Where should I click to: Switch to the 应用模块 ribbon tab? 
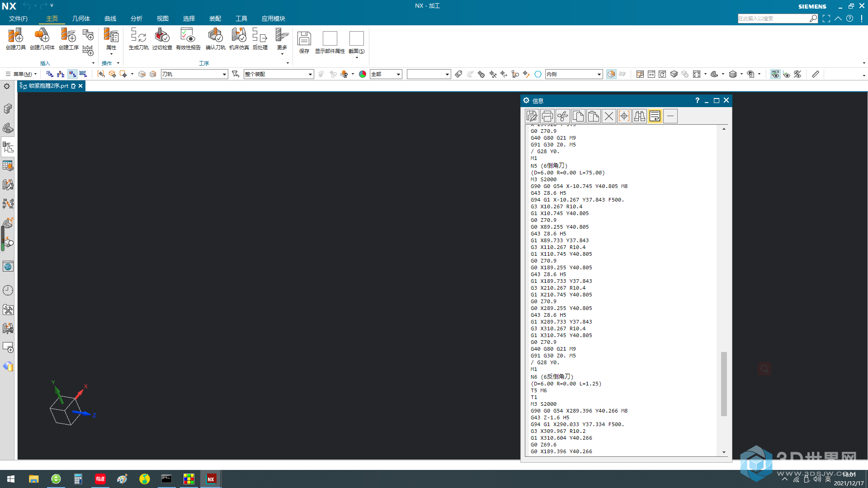[x=274, y=19]
